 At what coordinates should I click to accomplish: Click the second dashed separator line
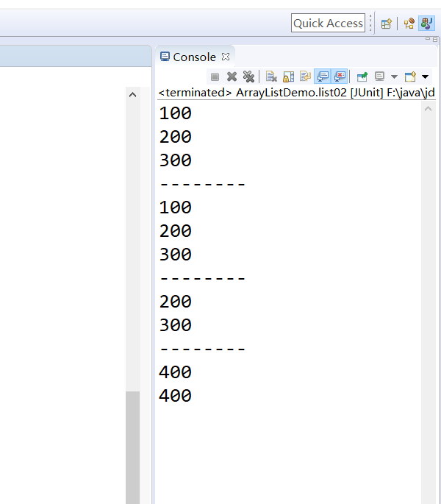point(202,278)
